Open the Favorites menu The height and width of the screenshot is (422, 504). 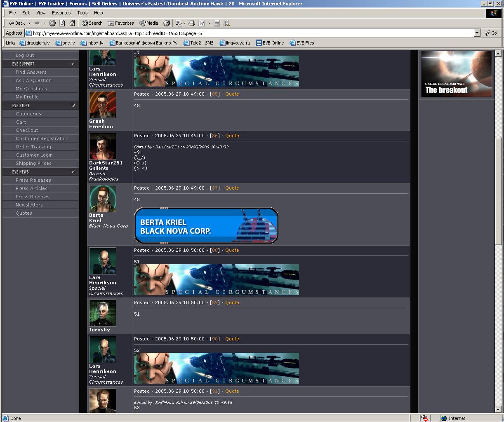[61, 13]
